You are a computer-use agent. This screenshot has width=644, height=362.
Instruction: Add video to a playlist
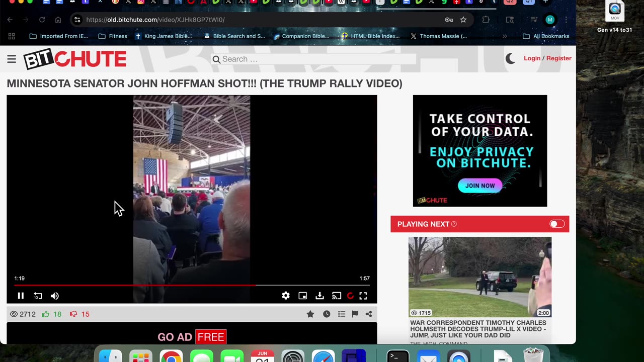[342, 314]
